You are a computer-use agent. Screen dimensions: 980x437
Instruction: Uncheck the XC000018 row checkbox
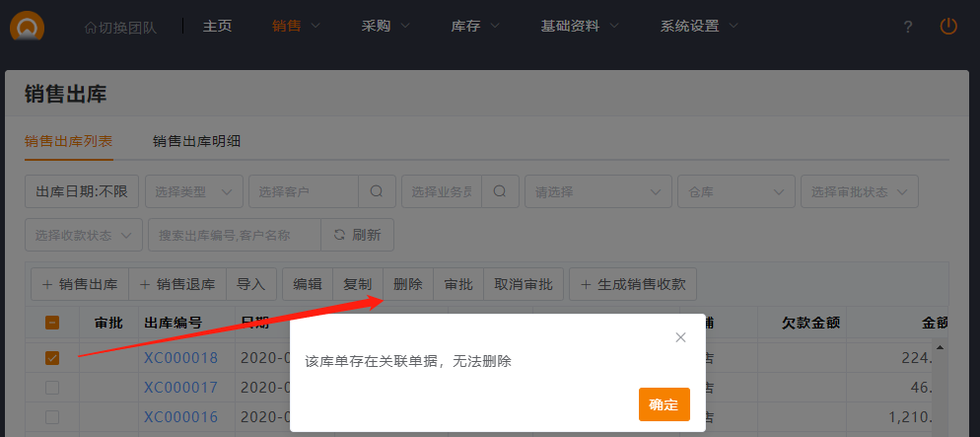pos(52,358)
